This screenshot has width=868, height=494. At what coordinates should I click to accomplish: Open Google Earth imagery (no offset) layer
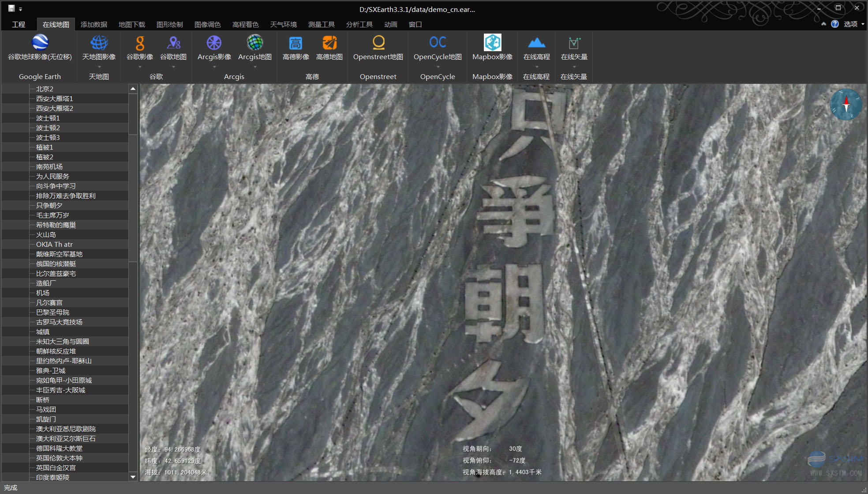pos(40,48)
